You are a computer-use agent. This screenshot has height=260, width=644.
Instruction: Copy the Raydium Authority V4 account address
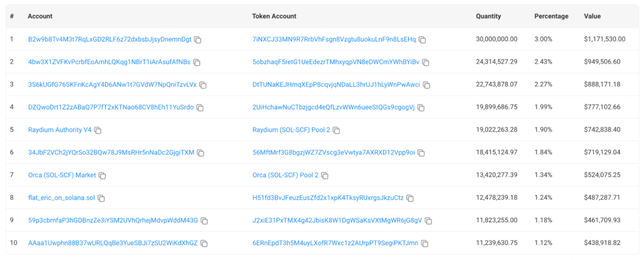(98, 130)
